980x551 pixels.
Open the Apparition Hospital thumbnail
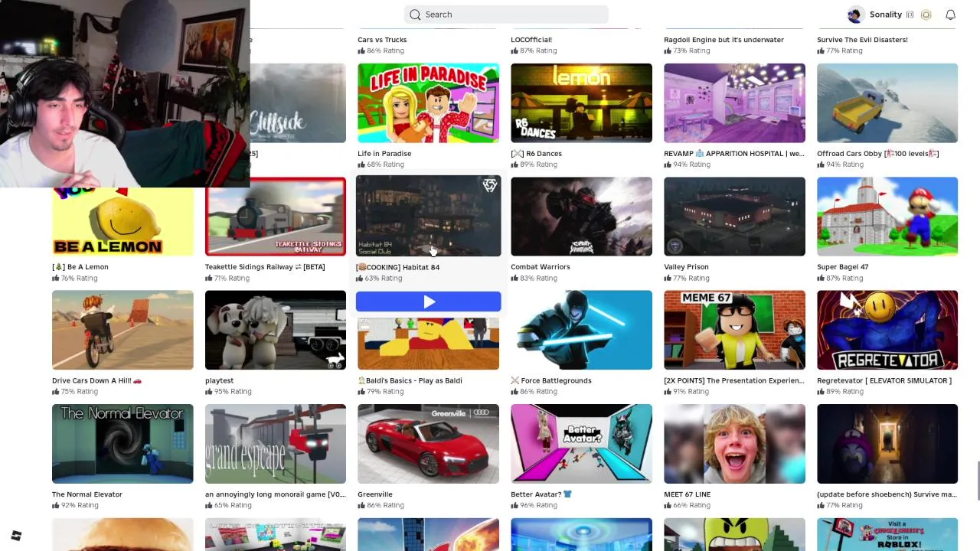[x=734, y=103]
